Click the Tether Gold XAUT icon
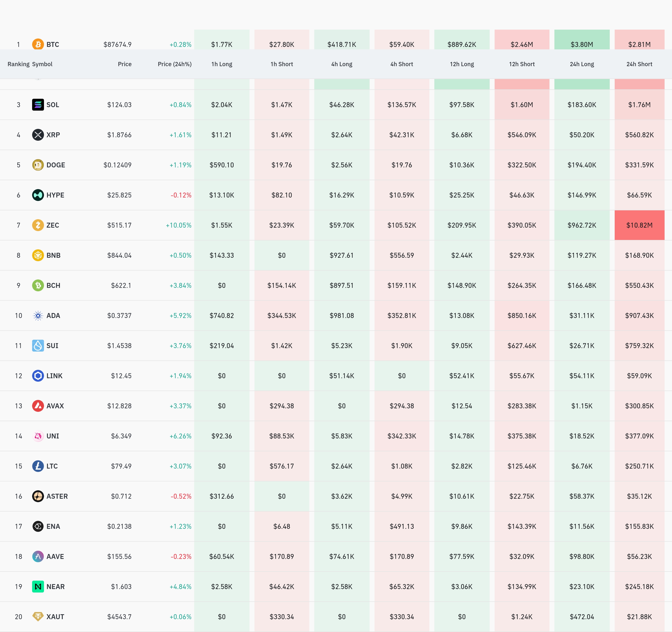The height and width of the screenshot is (632, 672). (x=38, y=616)
